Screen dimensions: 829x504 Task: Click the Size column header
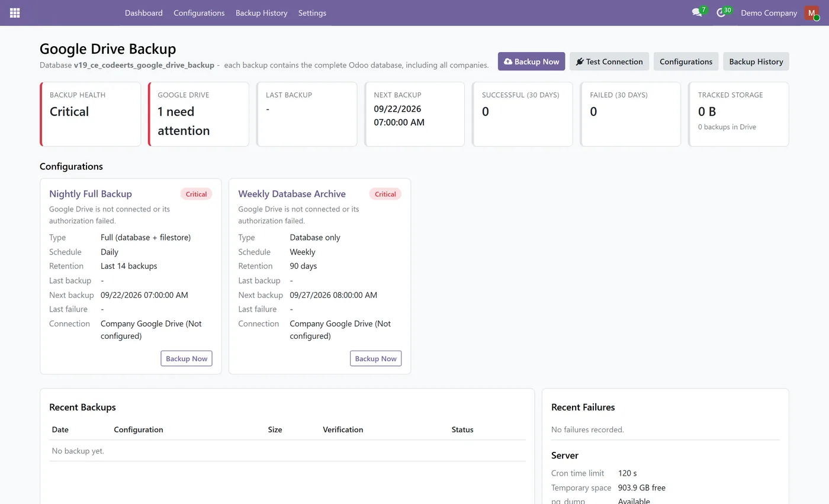pos(275,429)
